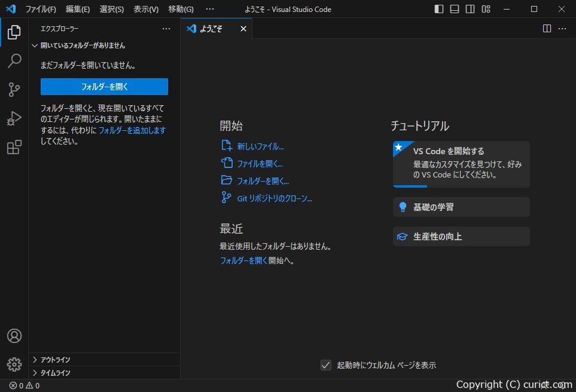The image size is (576, 392).
Task: Split the editor to the right
Action: (x=547, y=29)
